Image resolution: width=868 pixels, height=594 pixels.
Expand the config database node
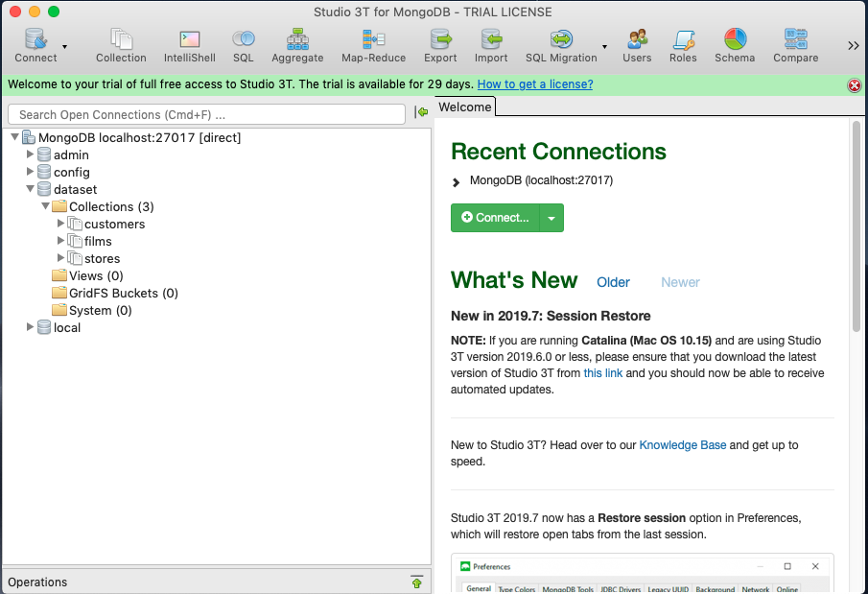31,171
